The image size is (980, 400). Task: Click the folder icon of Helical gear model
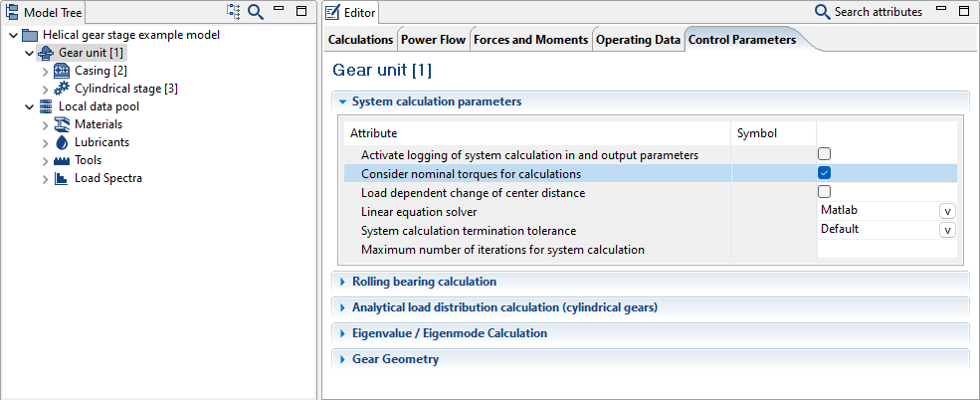[x=30, y=36]
